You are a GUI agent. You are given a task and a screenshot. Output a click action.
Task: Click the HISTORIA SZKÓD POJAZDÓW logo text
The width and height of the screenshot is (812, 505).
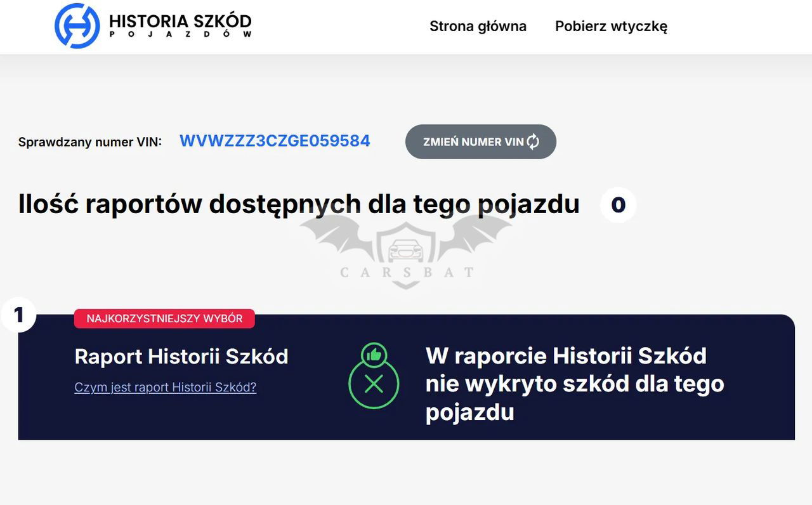[x=180, y=26]
